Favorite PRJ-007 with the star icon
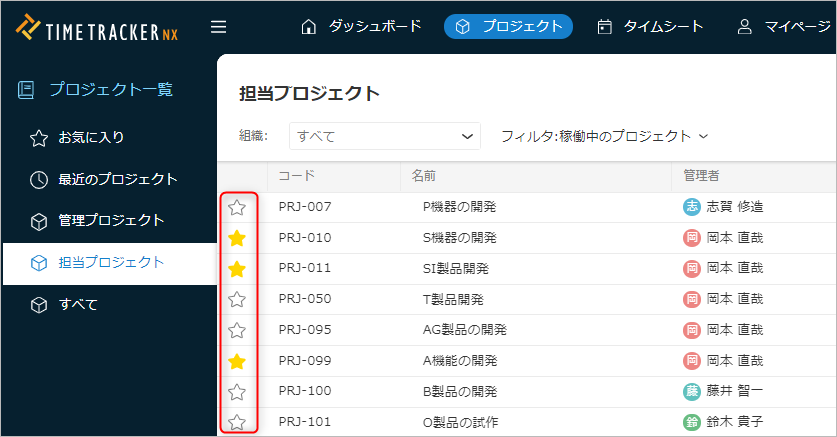 pos(237,208)
